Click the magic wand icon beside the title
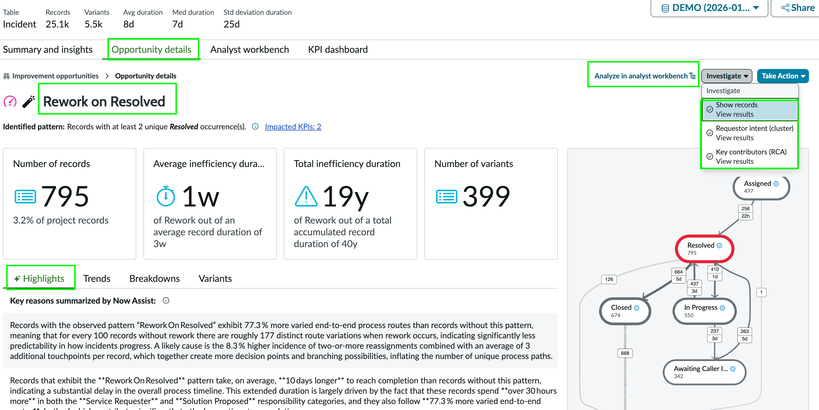 [28, 101]
